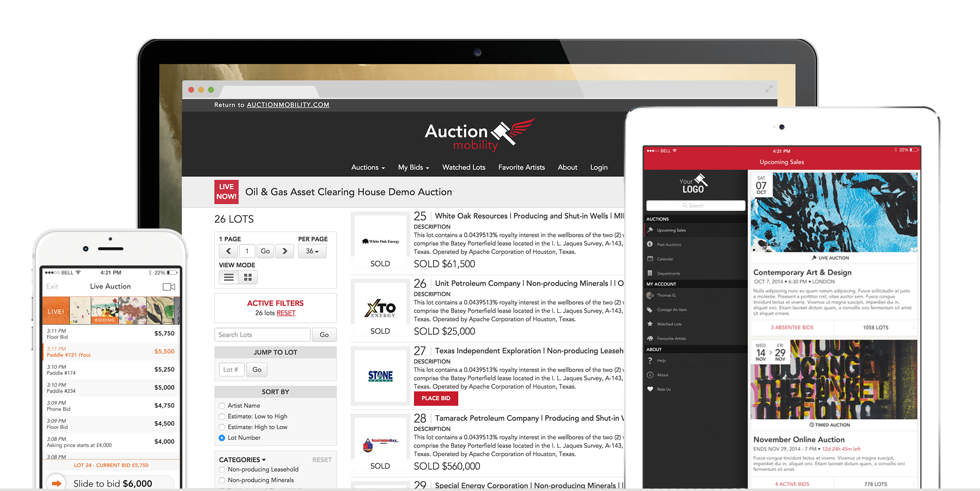Open the About navigation item
980x491 pixels.
(x=567, y=167)
